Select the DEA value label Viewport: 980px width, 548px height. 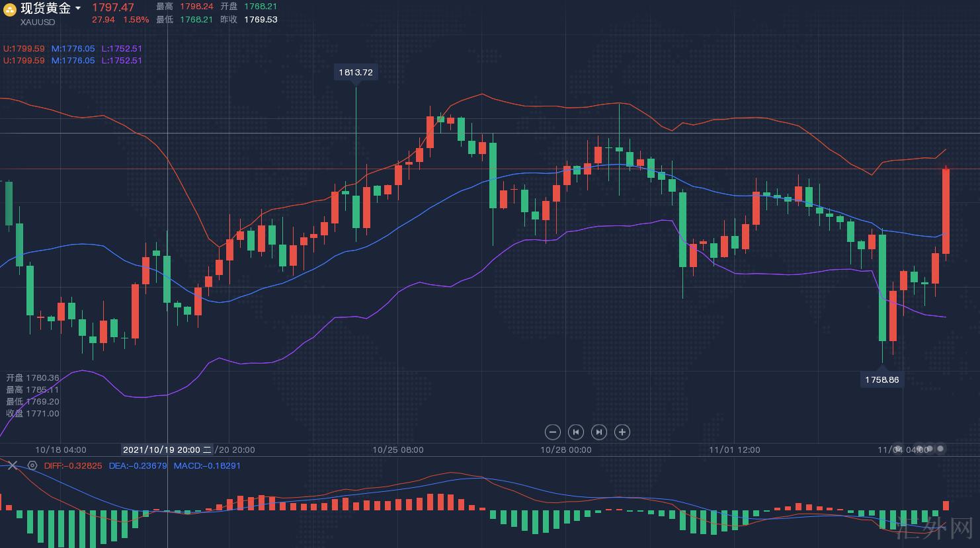(138, 465)
